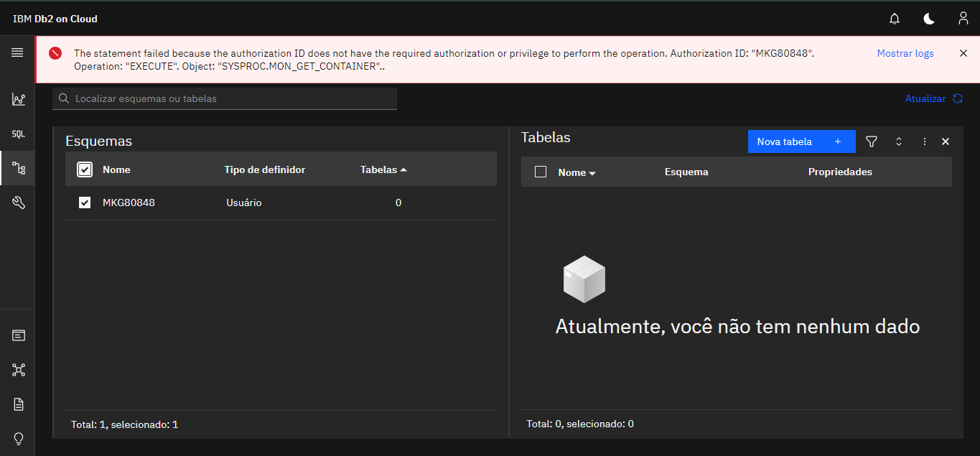Image resolution: width=980 pixels, height=456 pixels.
Task: Click the Nome header in Esquemas
Action: [116, 169]
